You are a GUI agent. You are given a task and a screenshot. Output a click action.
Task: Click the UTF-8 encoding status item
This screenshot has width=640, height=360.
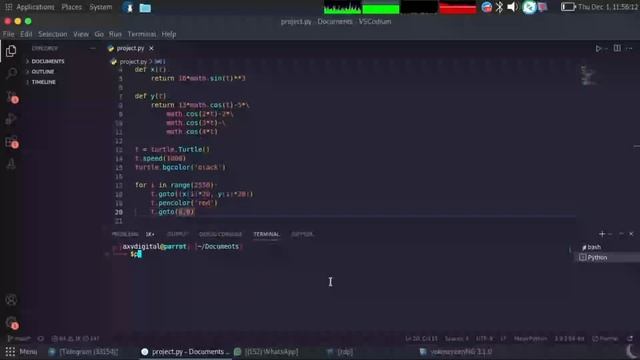[484, 339]
